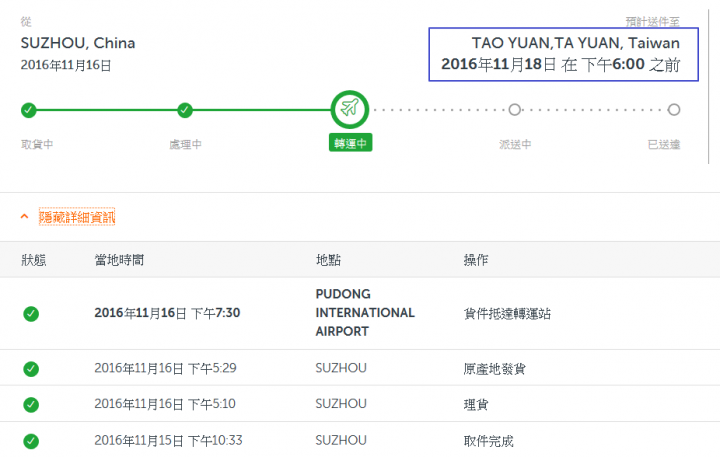Select the highlighted estimated delivery box
The height and width of the screenshot is (457, 720).
click(x=563, y=54)
